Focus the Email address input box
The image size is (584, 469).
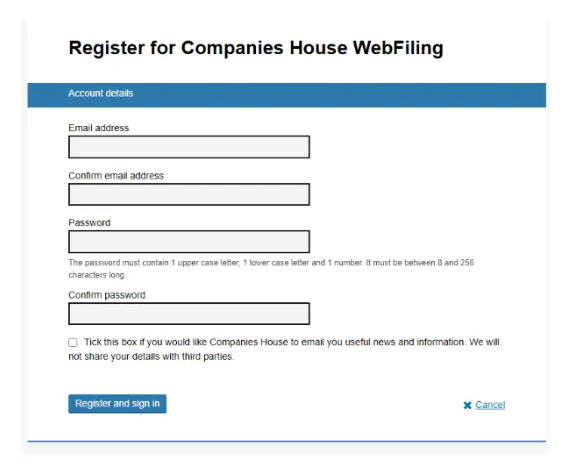click(x=189, y=147)
